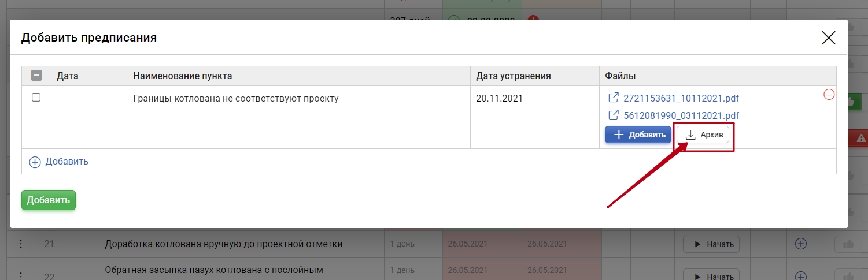Toggle the header select-all checkbox
This screenshot has height=280, width=868.
[x=36, y=76]
